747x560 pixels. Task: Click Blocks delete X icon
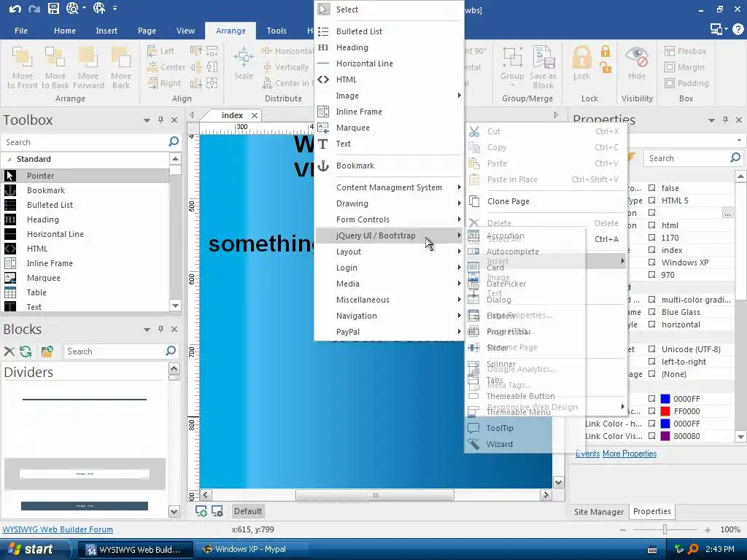click(9, 351)
